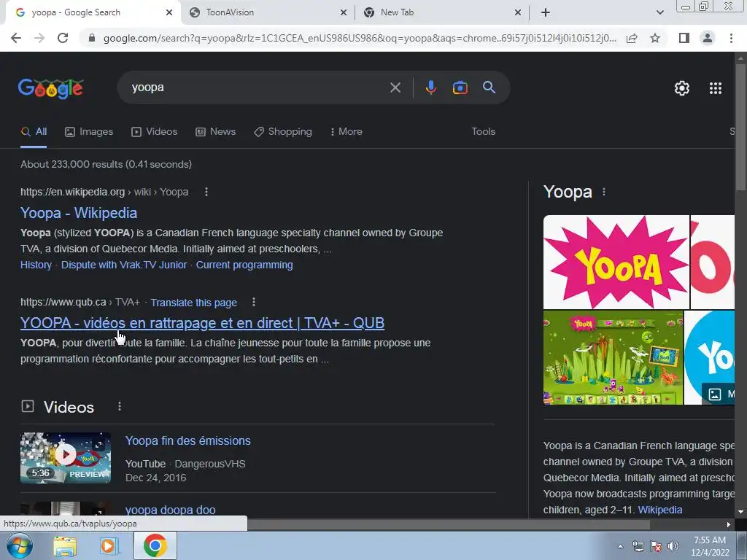The width and height of the screenshot is (747, 560).
Task: Open the Current programming sitelink
Action: (244, 265)
